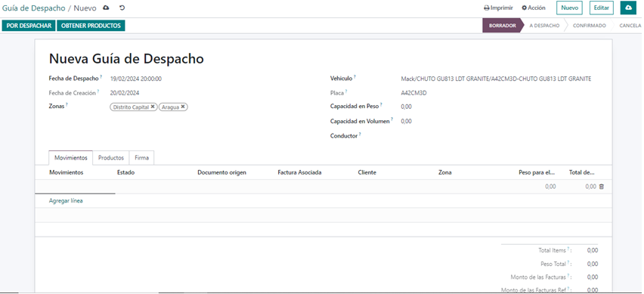
Task: Sort by the Factura Asociada column header
Action: tap(299, 172)
